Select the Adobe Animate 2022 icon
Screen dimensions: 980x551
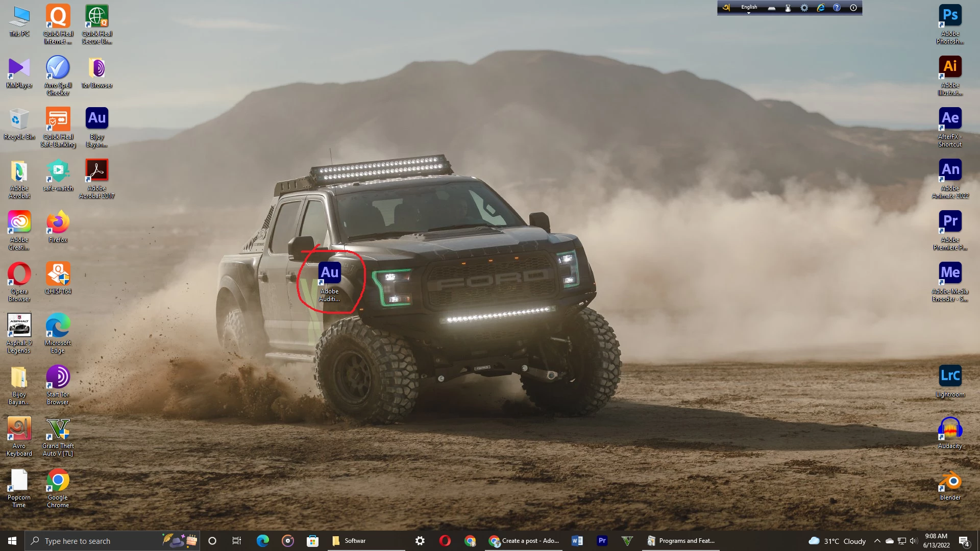point(950,170)
